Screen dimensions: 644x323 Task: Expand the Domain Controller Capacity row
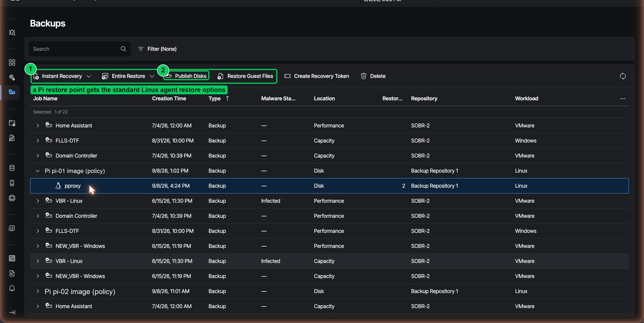pos(38,156)
